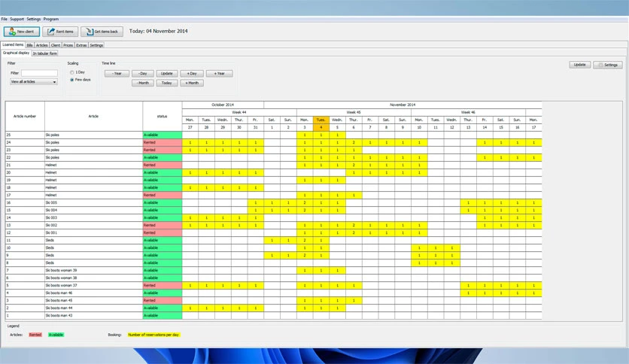The height and width of the screenshot is (364, 629).
Task: Select the In tabular form sub-tab
Action: click(45, 53)
